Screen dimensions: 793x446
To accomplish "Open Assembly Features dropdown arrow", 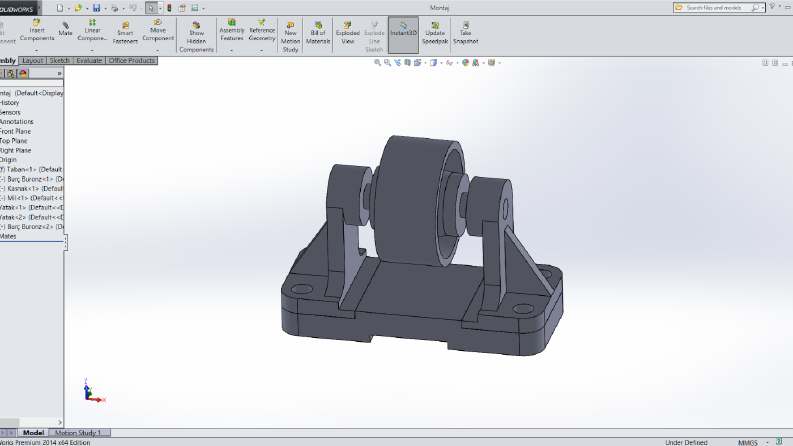I will point(232,50).
